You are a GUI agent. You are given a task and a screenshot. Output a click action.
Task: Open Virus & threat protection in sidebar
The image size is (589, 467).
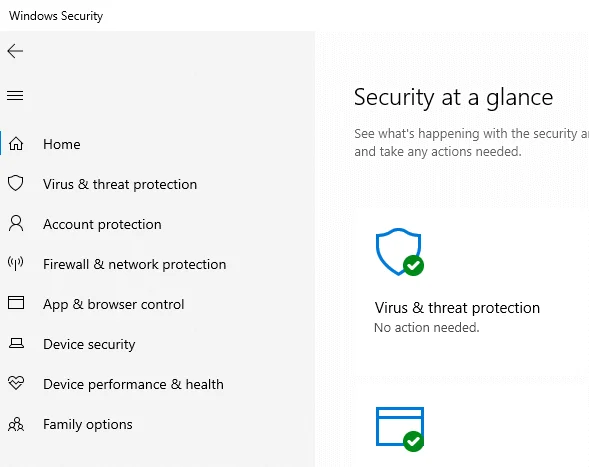(120, 184)
